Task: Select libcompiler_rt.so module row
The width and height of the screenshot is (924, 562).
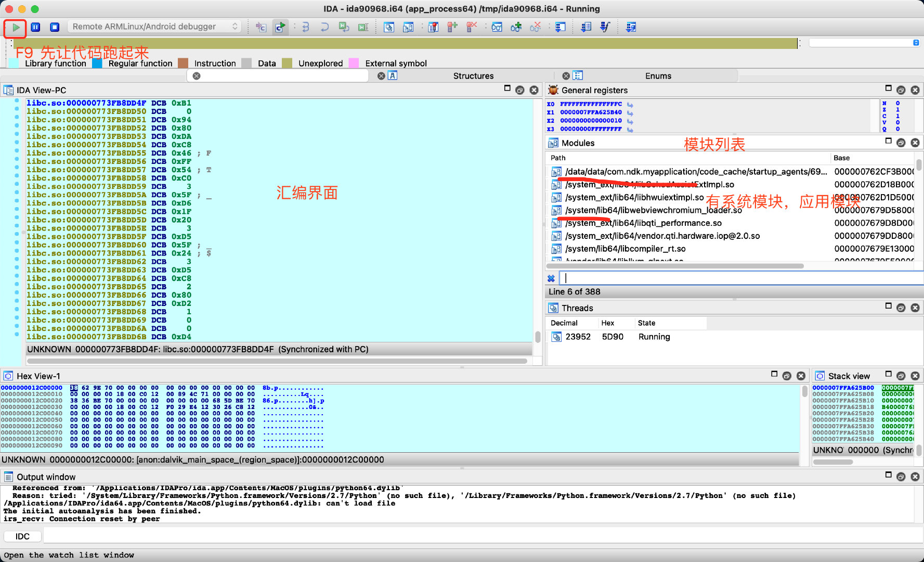Action: pos(625,249)
